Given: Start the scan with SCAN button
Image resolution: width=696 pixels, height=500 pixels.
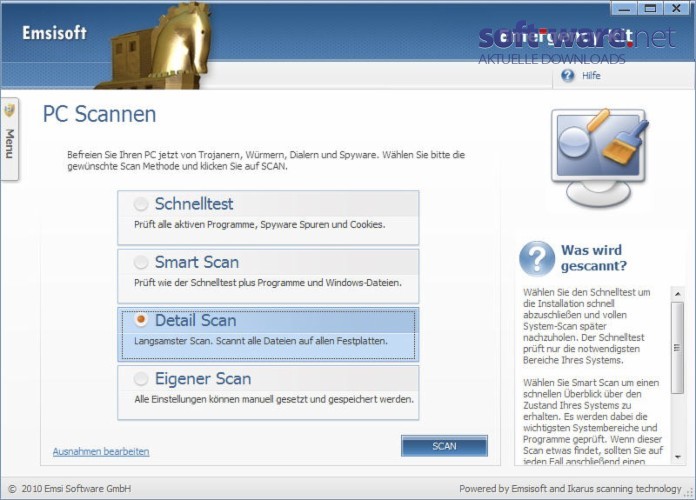Looking at the screenshot, I should 444,446.
